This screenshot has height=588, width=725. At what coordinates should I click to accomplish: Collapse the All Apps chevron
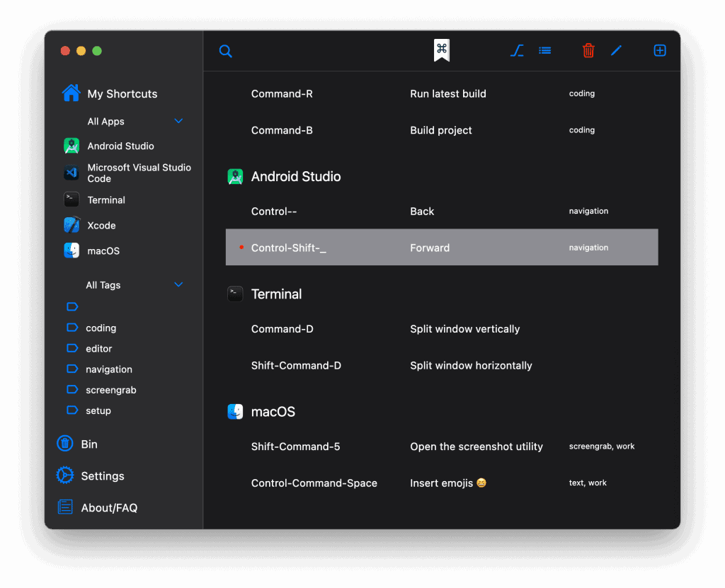click(178, 121)
